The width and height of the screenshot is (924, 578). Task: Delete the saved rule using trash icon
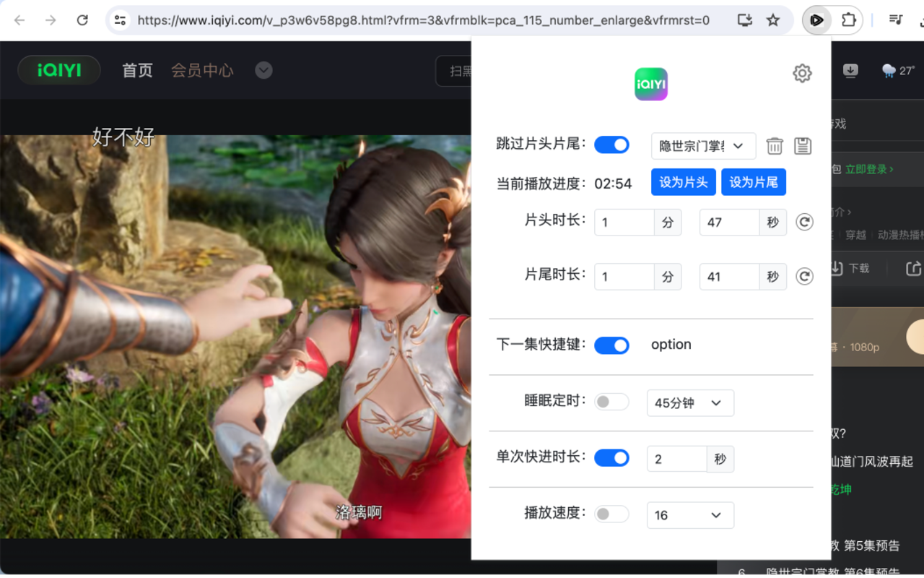(775, 145)
